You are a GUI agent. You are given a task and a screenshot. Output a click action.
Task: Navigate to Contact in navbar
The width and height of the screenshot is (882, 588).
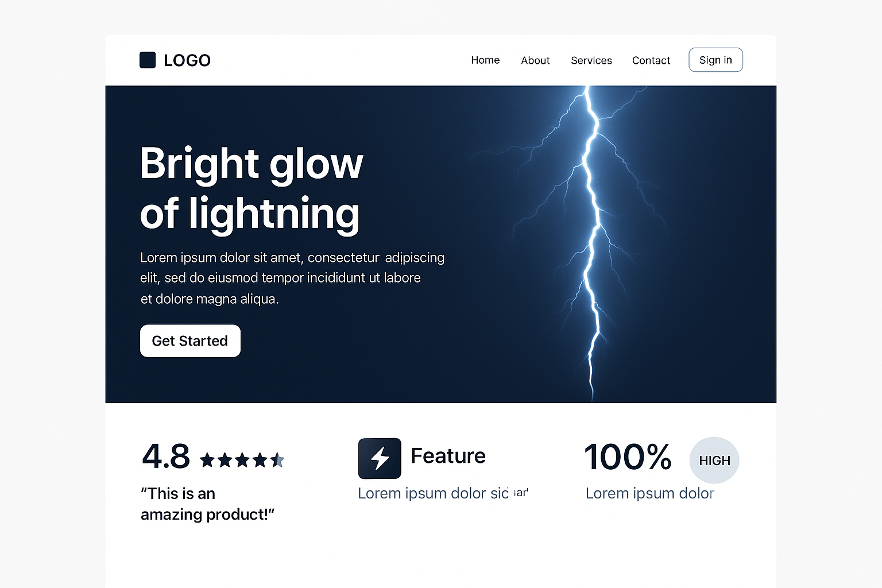click(651, 60)
